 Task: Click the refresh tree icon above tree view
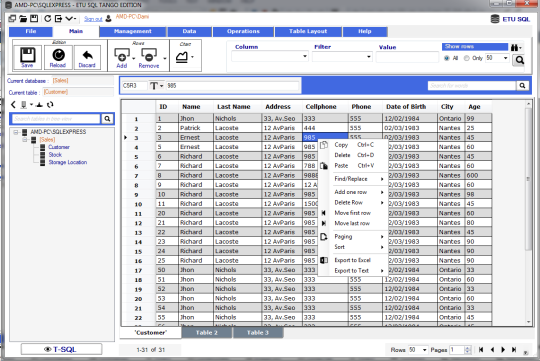coord(50,104)
